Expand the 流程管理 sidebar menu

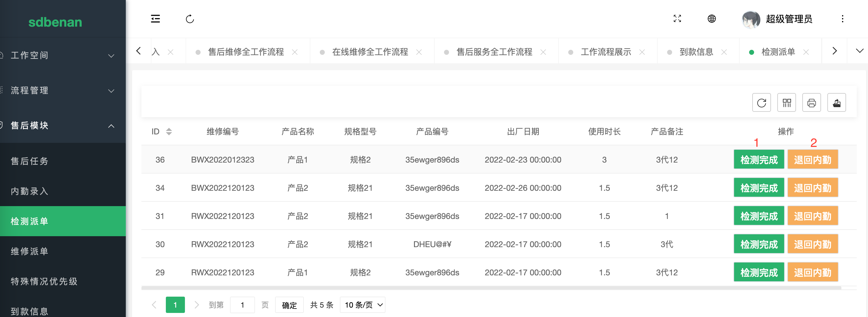(63, 91)
